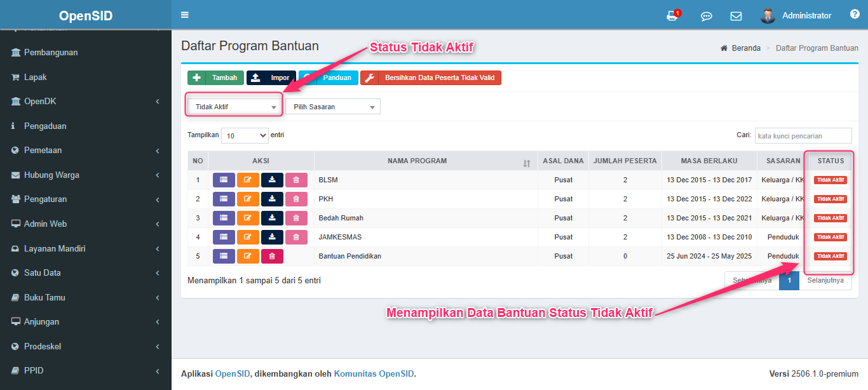
Task: Open participant list for PKH
Action: 224,199
